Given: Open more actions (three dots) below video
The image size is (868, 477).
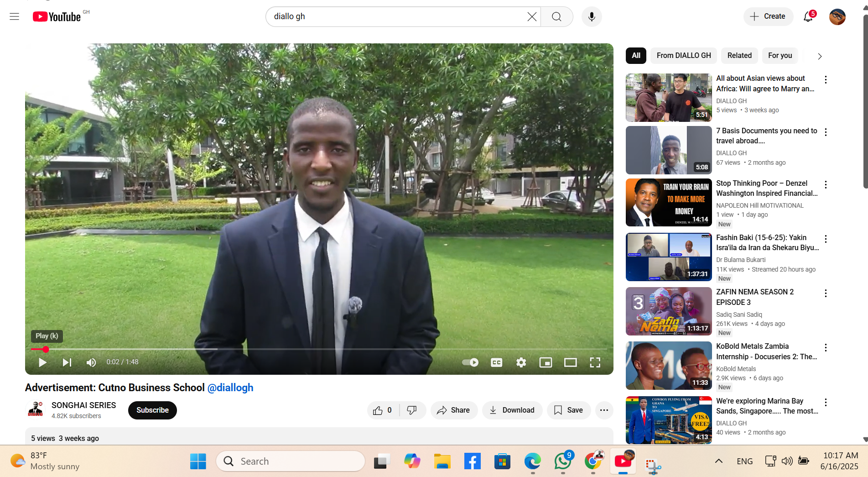Looking at the screenshot, I should pyautogui.click(x=604, y=410).
